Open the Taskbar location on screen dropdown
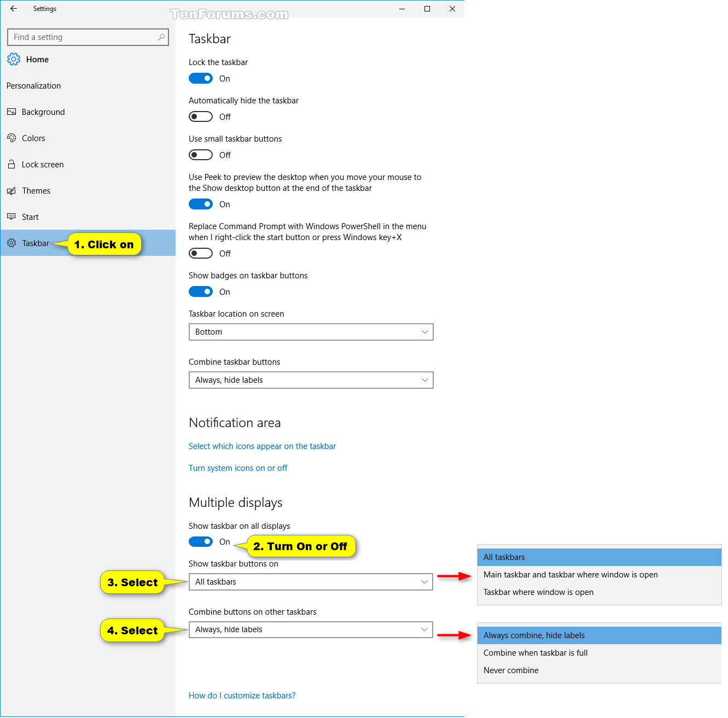728x718 pixels. (311, 332)
